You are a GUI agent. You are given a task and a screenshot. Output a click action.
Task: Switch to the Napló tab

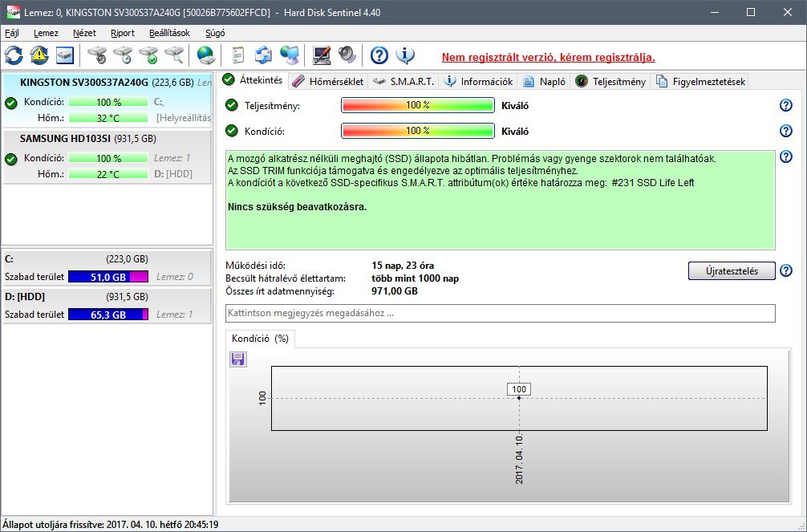tap(545, 81)
